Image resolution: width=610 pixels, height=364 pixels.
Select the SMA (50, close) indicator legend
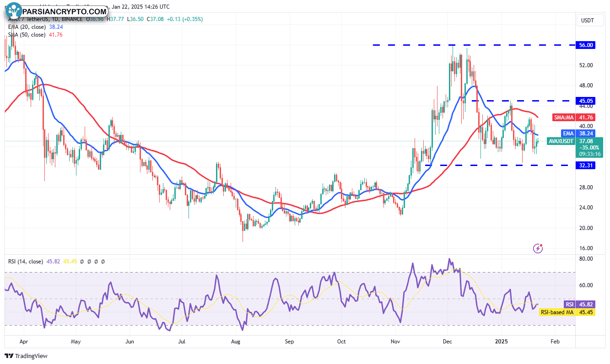(x=27, y=35)
